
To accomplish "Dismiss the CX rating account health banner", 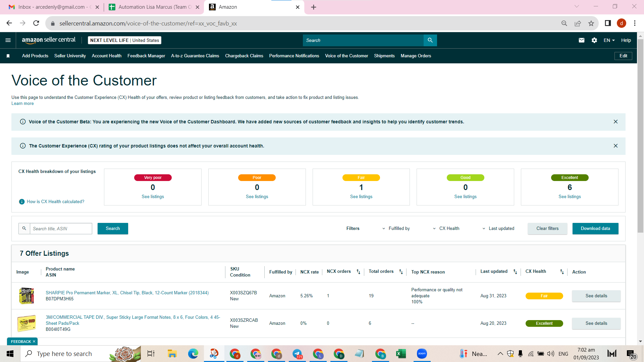I will (615, 146).
